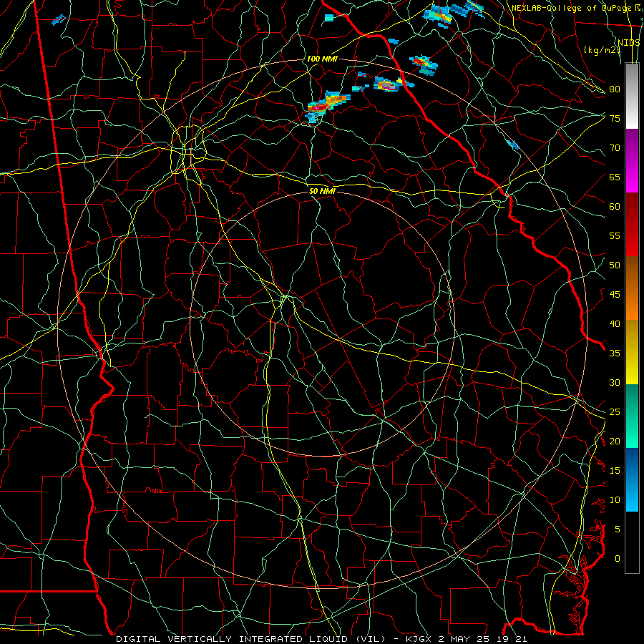The width and height of the screenshot is (644, 644).
Task: Click the 70 value on color scale
Action: tap(615, 148)
